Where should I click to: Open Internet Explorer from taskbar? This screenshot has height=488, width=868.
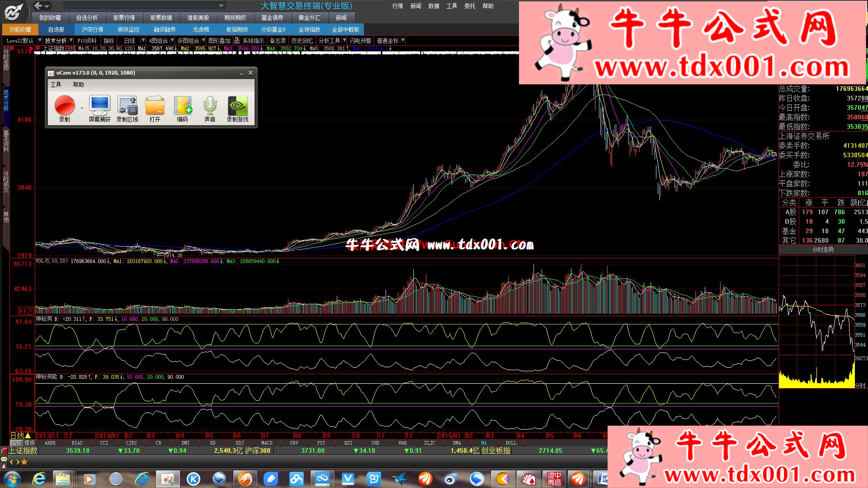(39, 479)
